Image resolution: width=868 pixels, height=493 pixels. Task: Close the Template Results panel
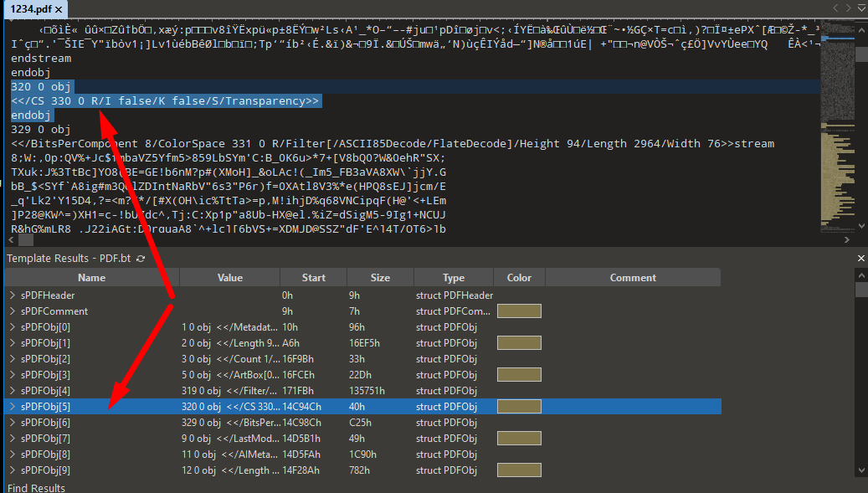tap(860, 259)
